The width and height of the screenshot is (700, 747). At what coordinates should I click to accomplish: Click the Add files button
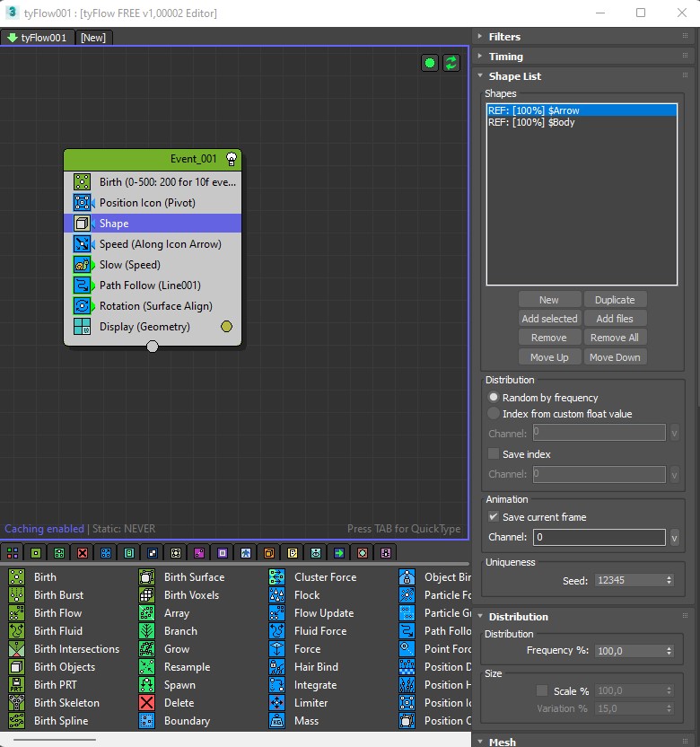615,318
